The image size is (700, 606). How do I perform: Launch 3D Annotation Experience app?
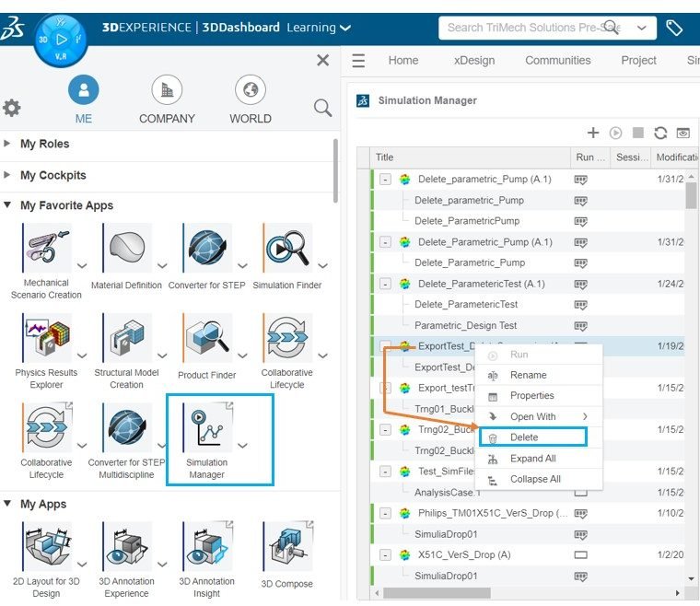[x=127, y=546]
